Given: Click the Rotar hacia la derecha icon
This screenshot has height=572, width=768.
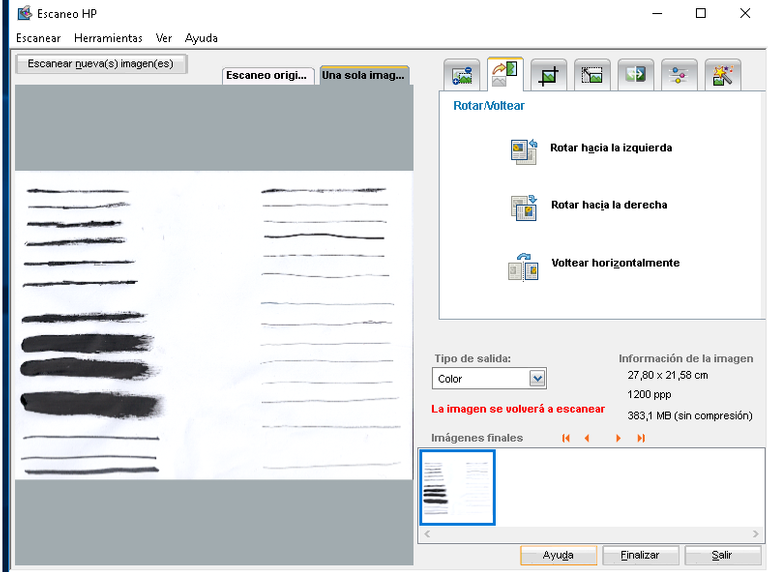Looking at the screenshot, I should pos(524,206).
